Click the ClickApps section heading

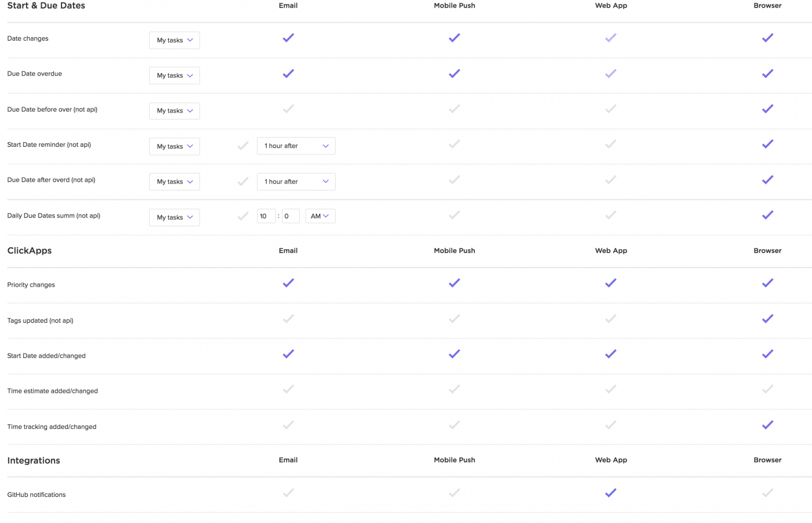click(x=29, y=250)
